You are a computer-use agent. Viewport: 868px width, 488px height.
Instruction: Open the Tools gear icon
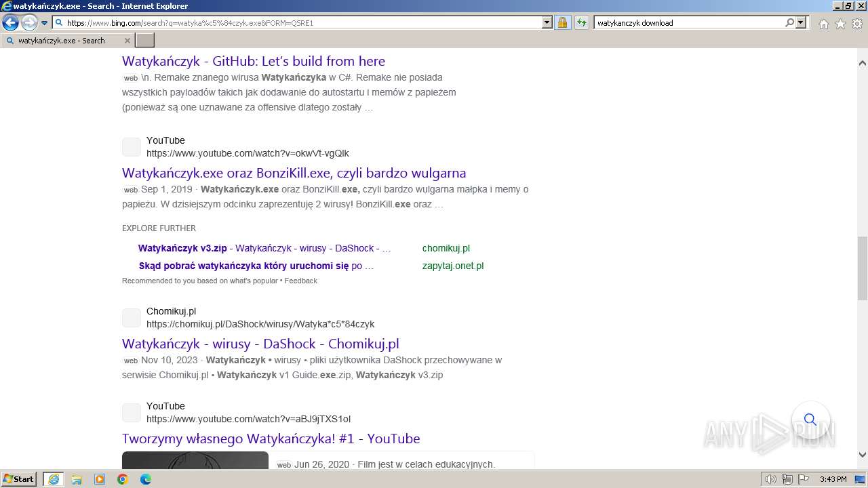point(857,24)
